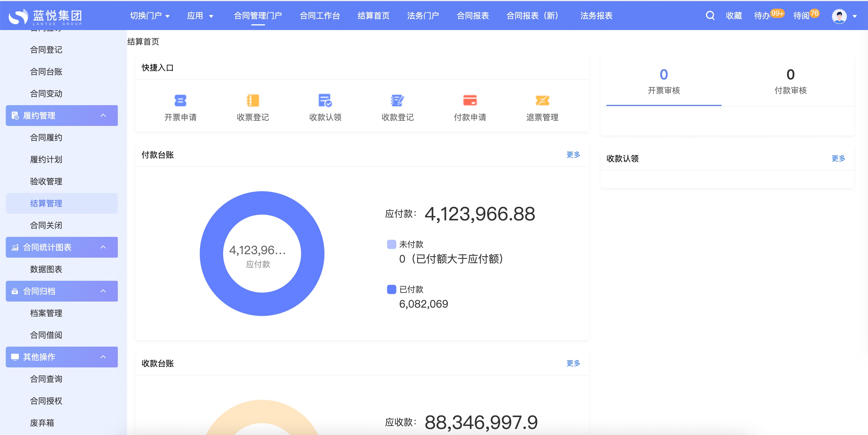Open the 退票管理 ticket icon

[x=543, y=101]
